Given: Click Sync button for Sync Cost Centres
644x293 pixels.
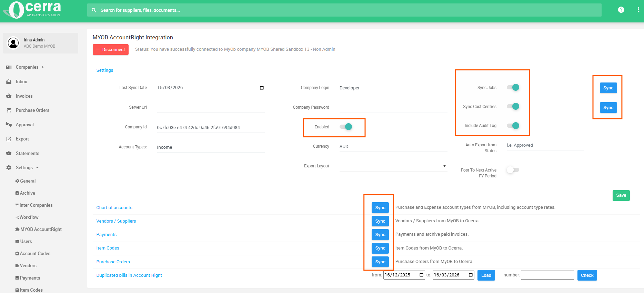Looking at the screenshot, I should [608, 107].
